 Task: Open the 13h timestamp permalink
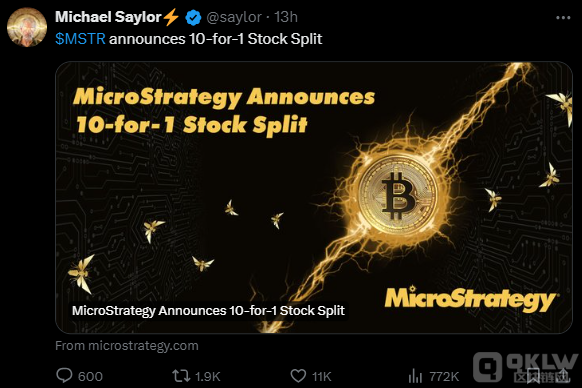click(x=286, y=17)
